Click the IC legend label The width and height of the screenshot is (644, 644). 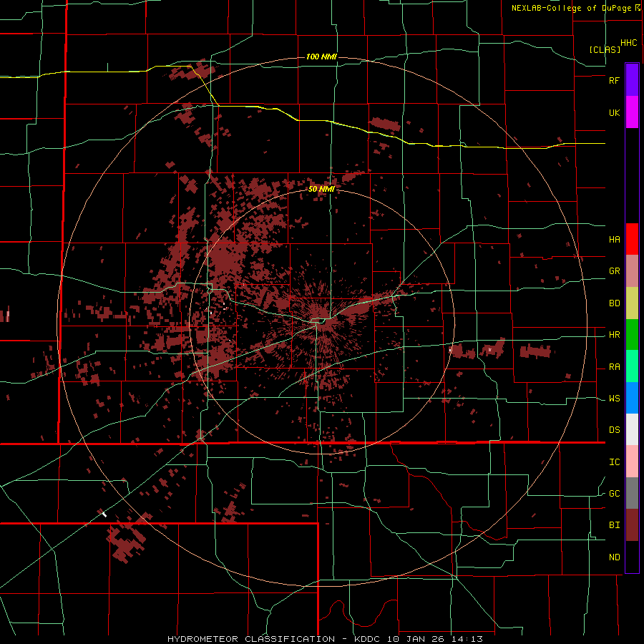coord(614,462)
